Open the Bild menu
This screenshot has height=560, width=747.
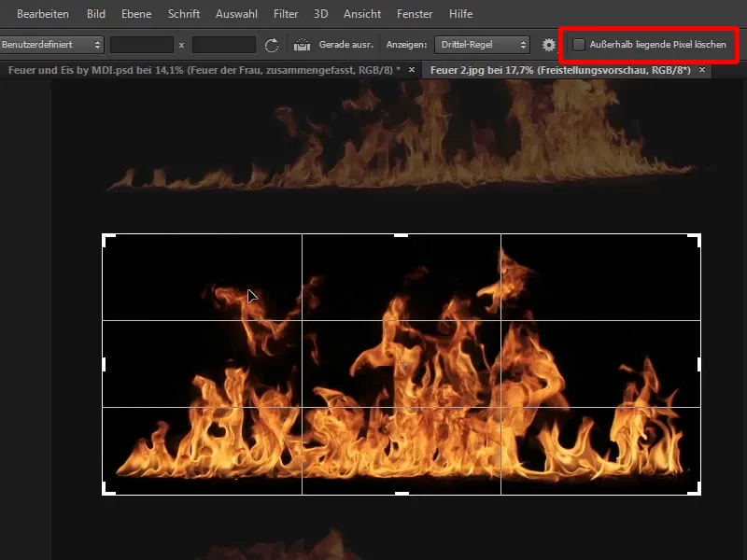point(96,14)
